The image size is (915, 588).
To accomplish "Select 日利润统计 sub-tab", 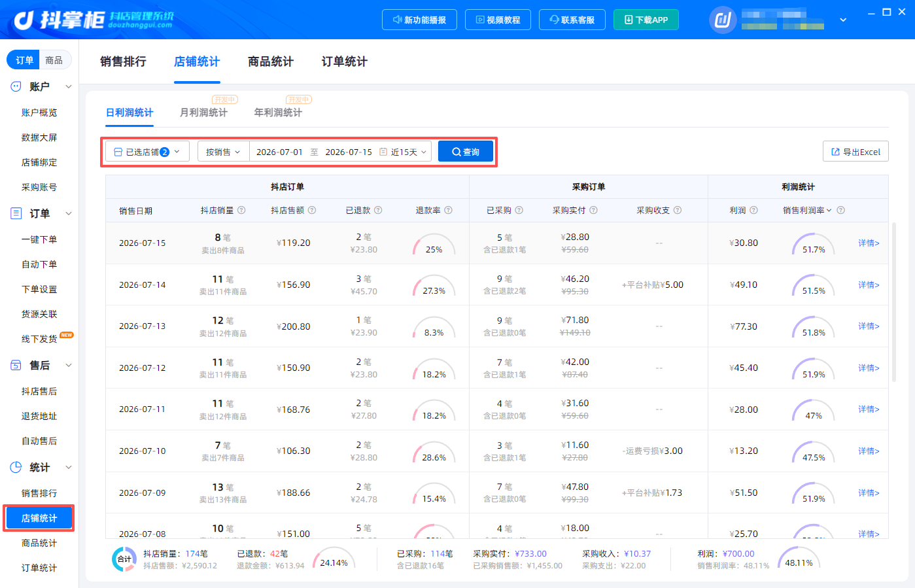I will point(129,112).
